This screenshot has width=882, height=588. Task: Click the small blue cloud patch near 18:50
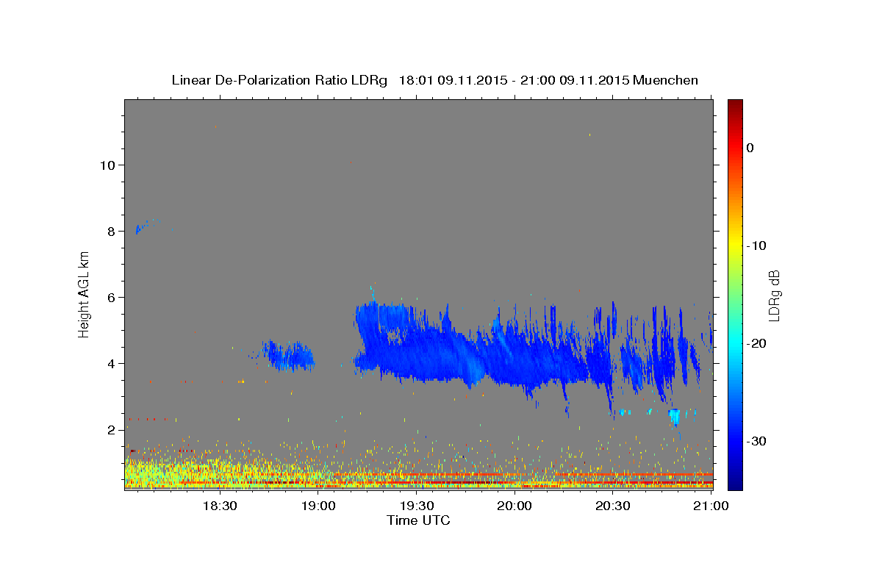(288, 356)
